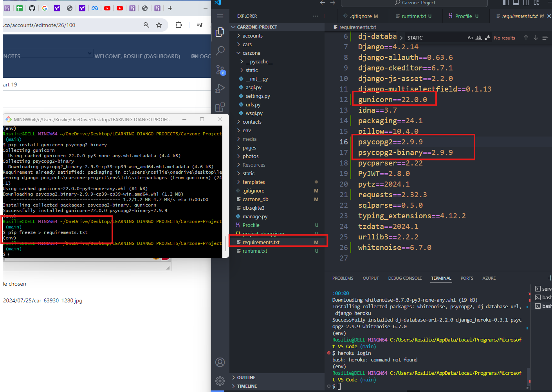Open the Extensions view in VS Code
Screen dimensions: 552x392
click(x=220, y=107)
